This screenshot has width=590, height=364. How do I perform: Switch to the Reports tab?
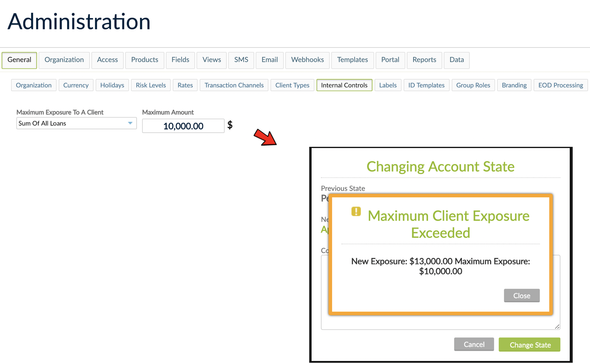point(424,60)
